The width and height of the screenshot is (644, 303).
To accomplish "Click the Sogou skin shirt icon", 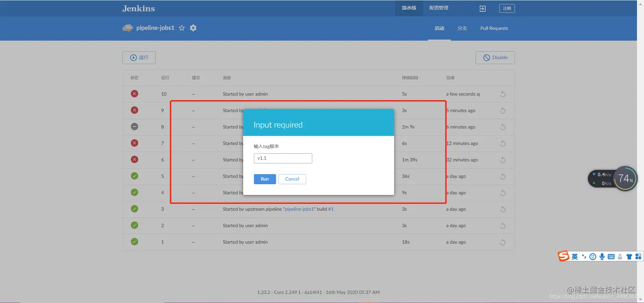I will coord(629,257).
